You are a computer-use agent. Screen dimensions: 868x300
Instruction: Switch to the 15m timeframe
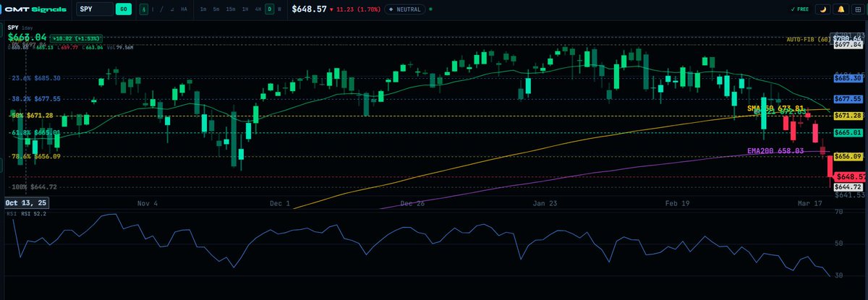coord(231,9)
